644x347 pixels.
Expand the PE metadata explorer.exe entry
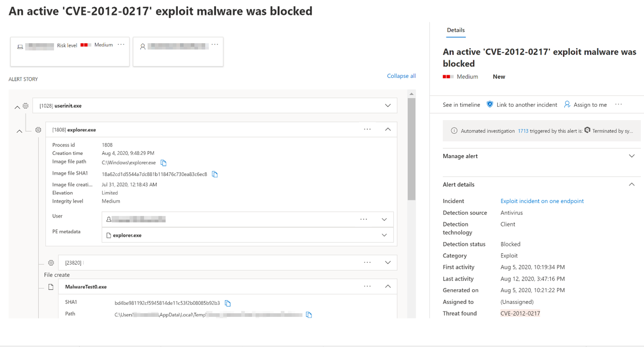click(x=384, y=235)
